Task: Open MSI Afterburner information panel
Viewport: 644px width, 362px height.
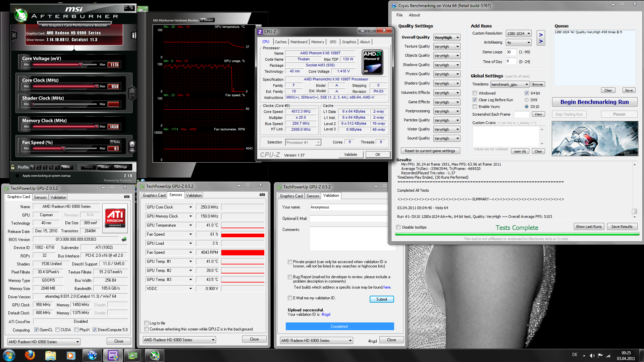Action: coord(133,35)
